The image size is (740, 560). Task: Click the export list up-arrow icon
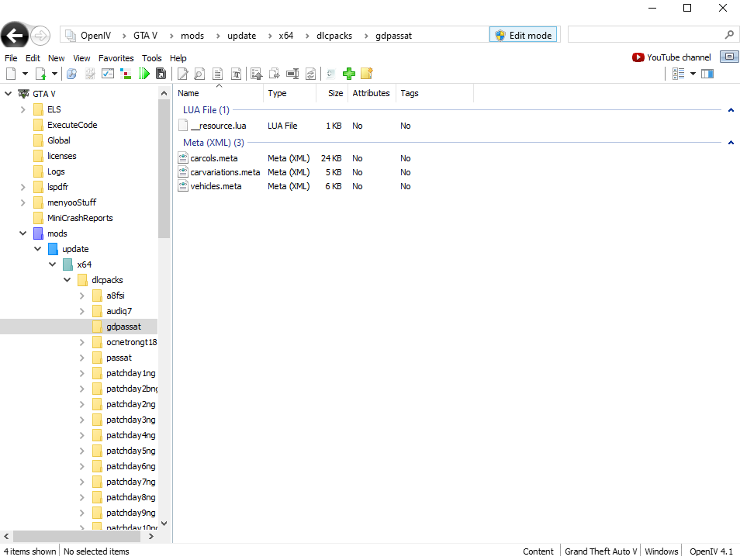click(x=256, y=74)
